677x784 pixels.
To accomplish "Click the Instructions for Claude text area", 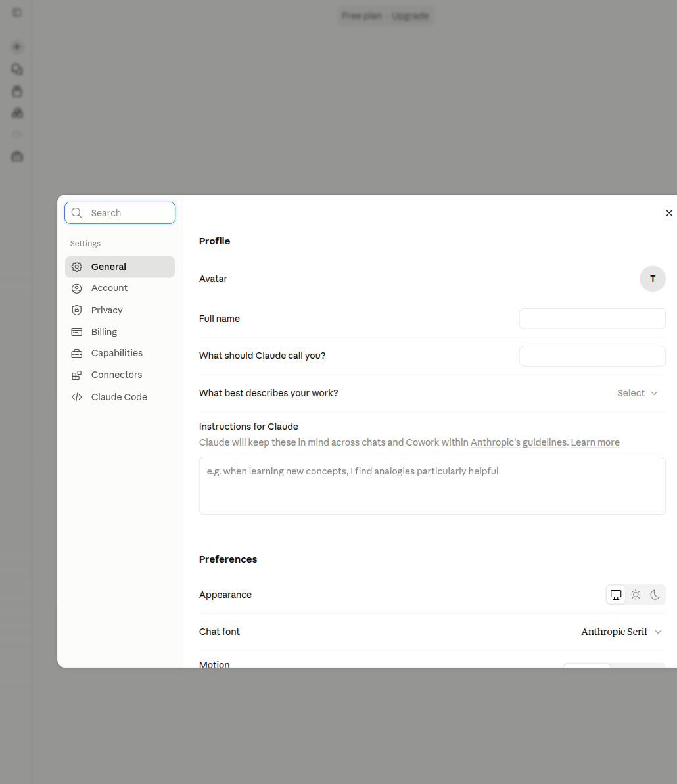I will coord(432,486).
